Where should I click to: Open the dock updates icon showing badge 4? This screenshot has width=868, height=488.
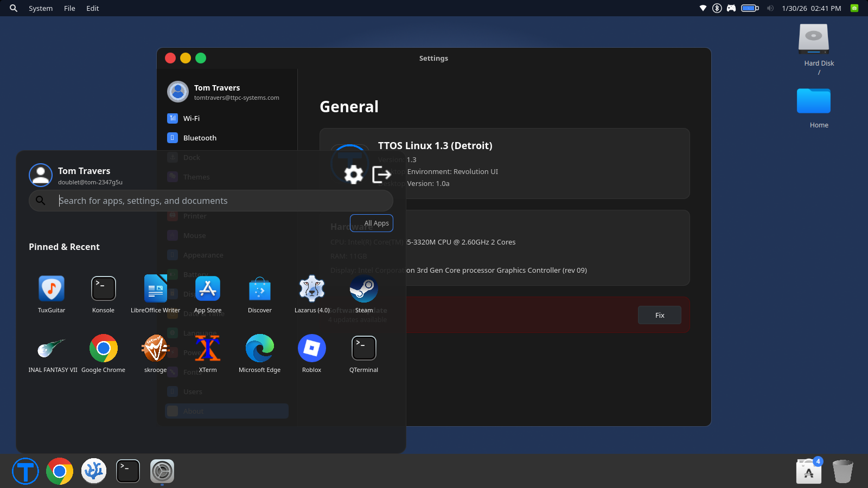pos(809,471)
